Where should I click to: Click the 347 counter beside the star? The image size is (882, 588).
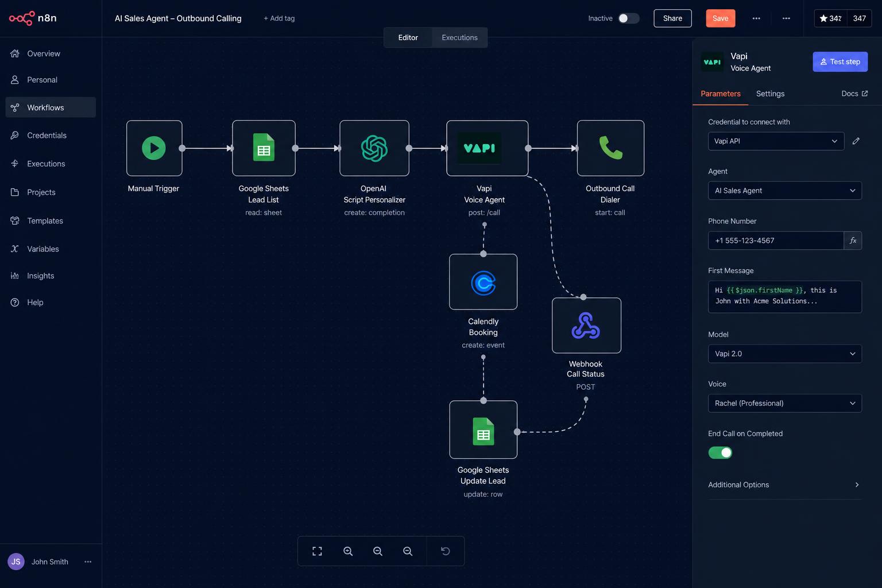pyautogui.click(x=859, y=18)
